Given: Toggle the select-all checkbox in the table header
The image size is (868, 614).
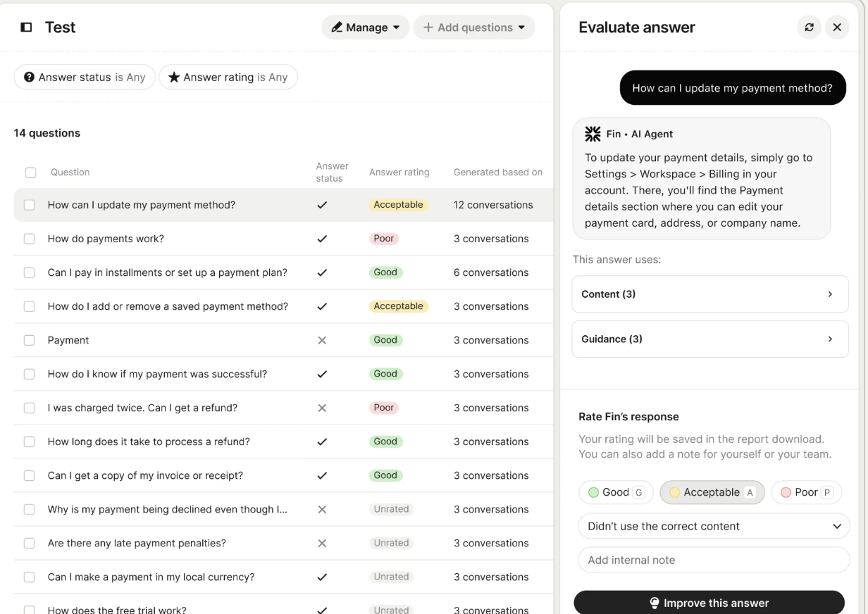Looking at the screenshot, I should click(x=30, y=173).
